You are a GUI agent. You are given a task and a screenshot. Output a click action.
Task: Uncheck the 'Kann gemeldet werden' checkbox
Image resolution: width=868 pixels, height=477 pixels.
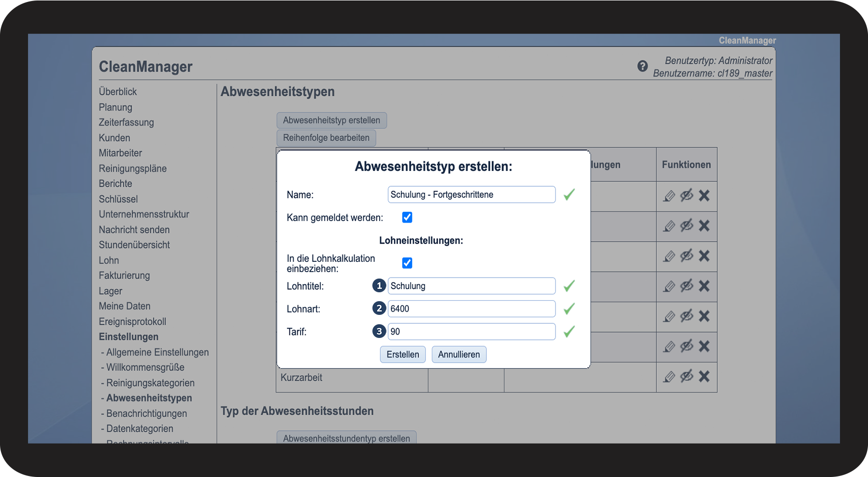pyautogui.click(x=407, y=217)
